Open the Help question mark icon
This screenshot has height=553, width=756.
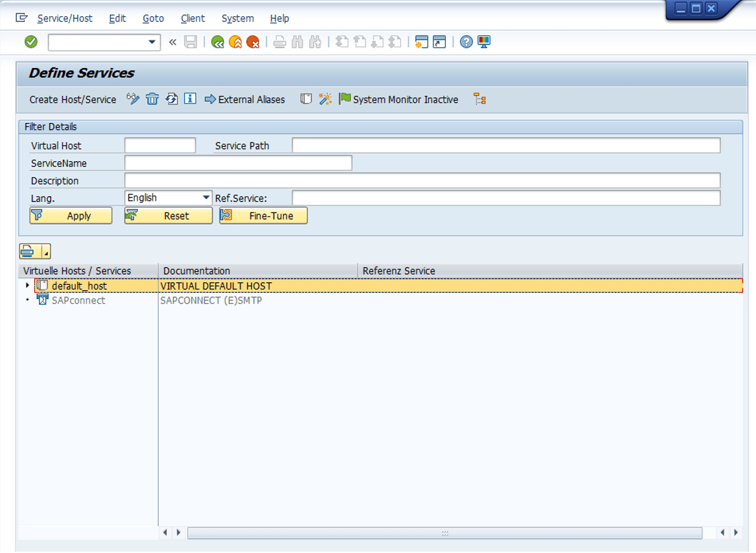pyautogui.click(x=466, y=42)
